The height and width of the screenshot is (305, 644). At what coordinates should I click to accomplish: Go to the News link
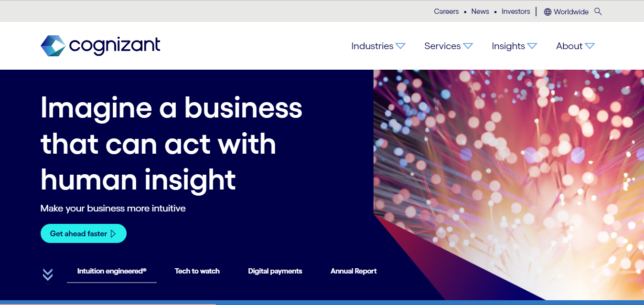point(480,11)
